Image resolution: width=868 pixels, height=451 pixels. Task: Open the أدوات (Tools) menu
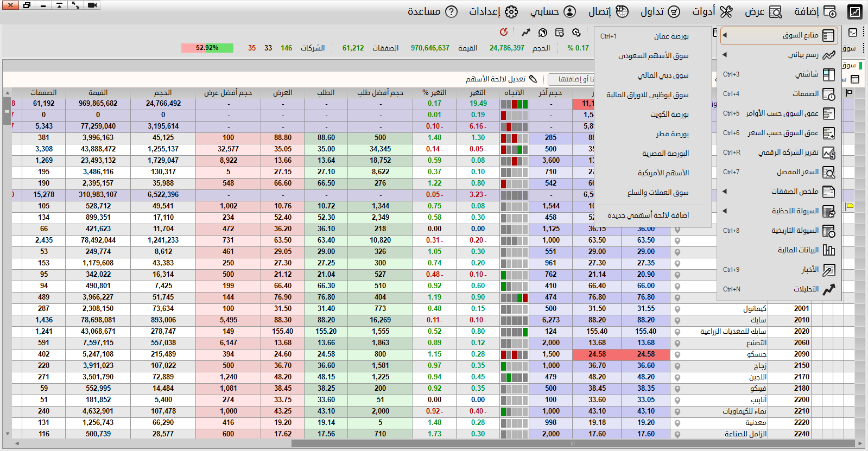712,11
